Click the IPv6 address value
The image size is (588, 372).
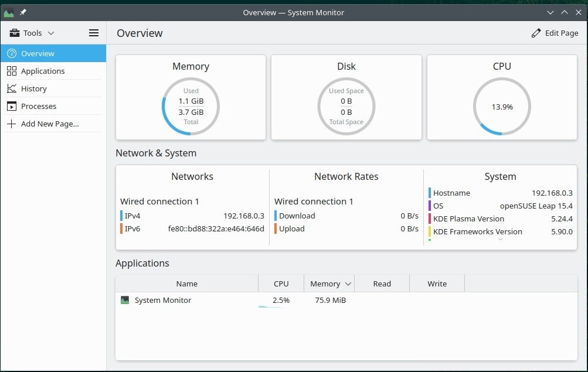[x=216, y=228]
